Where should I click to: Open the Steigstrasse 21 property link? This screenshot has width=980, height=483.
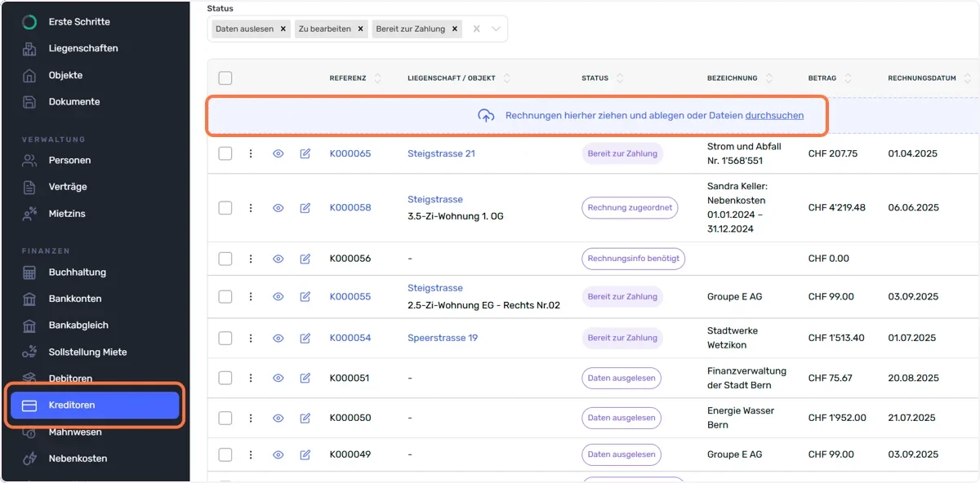coord(441,153)
